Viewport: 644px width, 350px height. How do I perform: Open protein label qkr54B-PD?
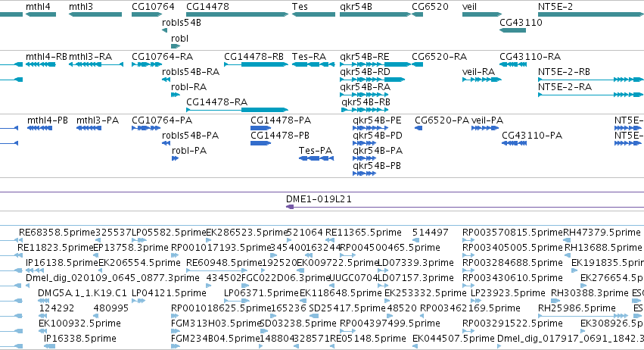coord(378,136)
